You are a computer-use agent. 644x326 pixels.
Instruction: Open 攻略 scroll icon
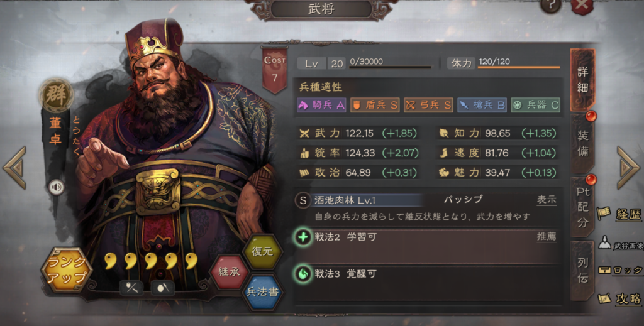[x=604, y=298]
